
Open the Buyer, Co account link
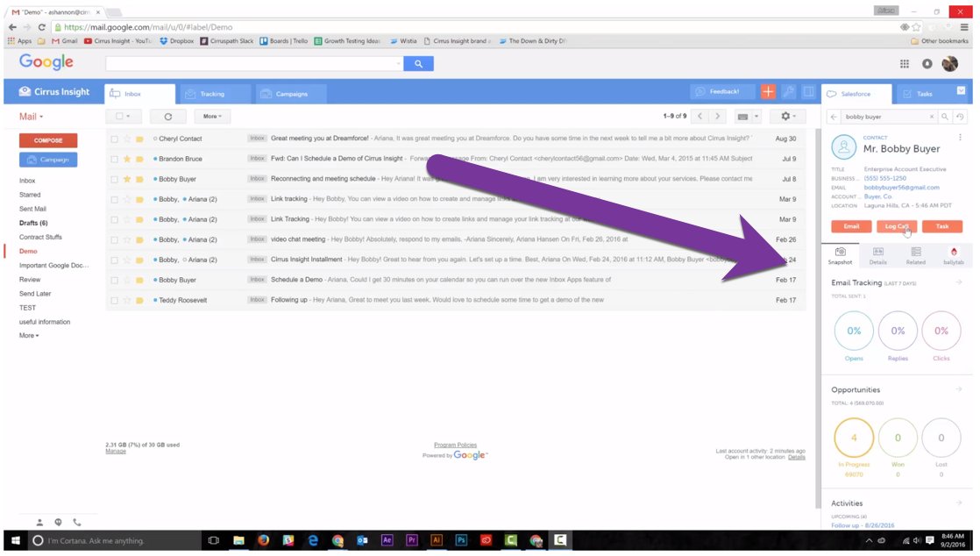point(877,196)
